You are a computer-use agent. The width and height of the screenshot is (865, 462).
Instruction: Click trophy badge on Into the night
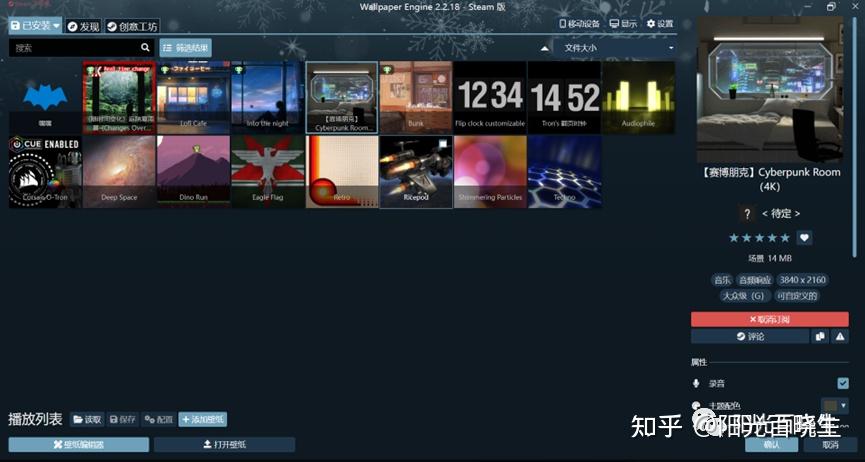(x=238, y=70)
